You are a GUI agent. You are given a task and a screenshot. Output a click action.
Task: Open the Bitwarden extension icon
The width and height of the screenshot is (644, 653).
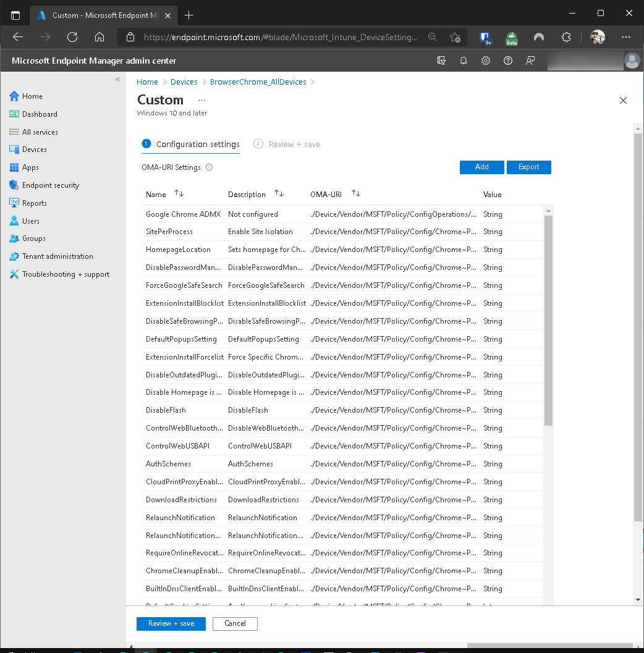tap(485, 38)
